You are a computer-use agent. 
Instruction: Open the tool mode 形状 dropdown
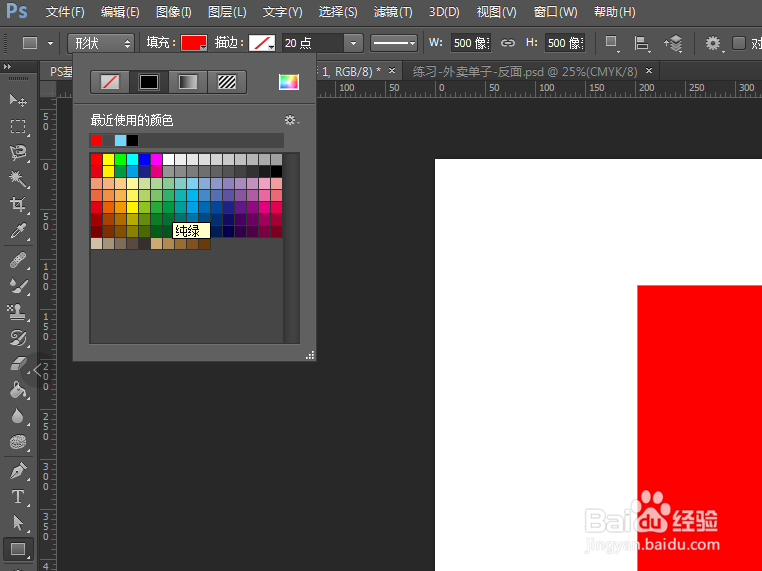101,43
